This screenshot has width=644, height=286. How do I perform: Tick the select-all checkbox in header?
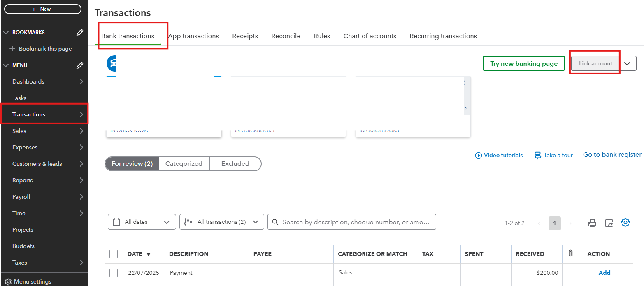click(x=114, y=254)
